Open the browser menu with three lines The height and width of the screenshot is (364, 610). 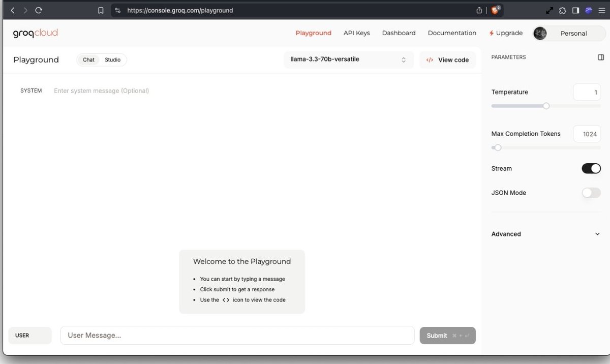tap(602, 10)
